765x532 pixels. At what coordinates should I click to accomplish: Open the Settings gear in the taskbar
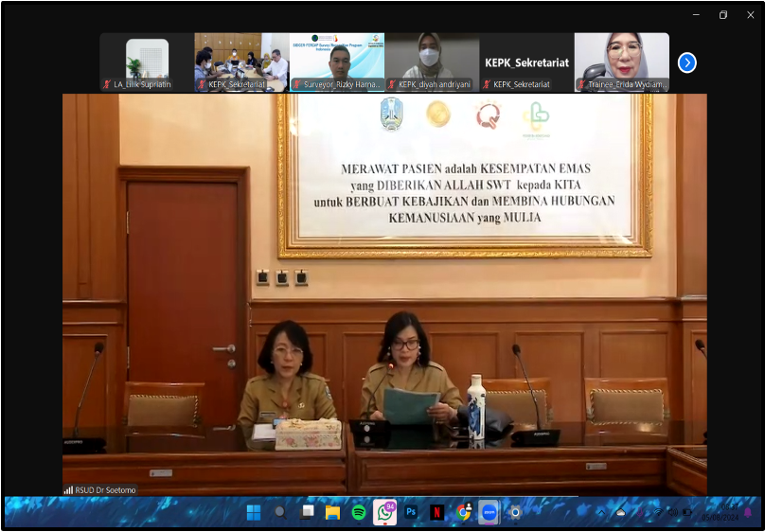[515, 512]
